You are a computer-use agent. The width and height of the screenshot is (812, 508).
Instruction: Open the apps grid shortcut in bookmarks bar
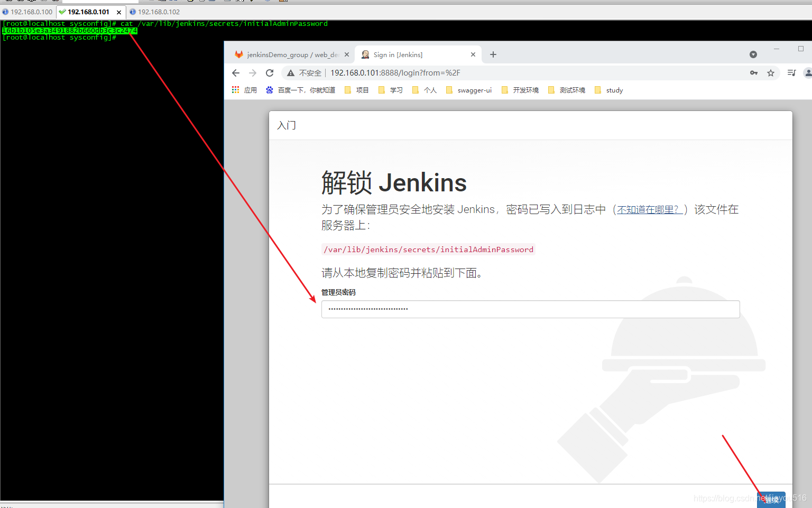pyautogui.click(x=244, y=90)
